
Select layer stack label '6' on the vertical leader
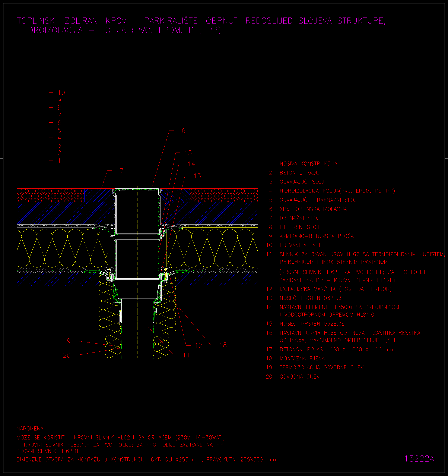click(x=59, y=123)
